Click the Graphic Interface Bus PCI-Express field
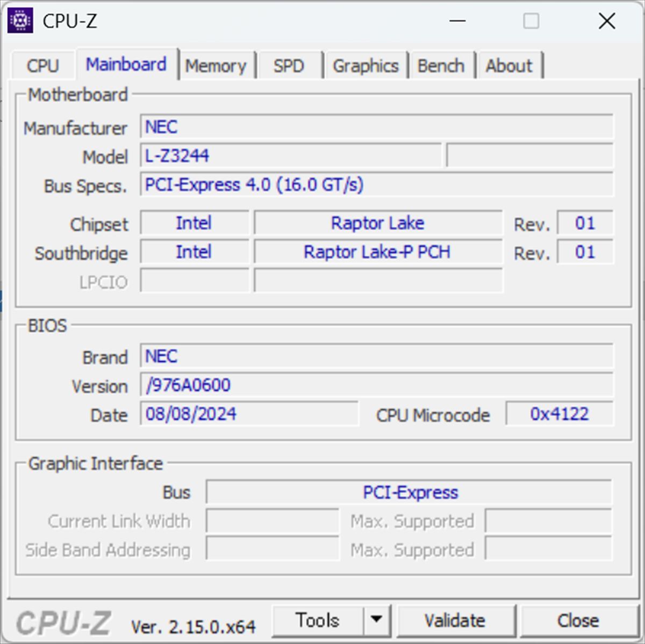 pyautogui.click(x=409, y=492)
